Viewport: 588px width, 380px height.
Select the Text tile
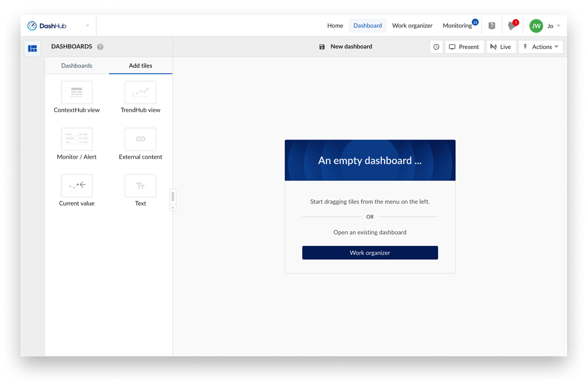[140, 185]
